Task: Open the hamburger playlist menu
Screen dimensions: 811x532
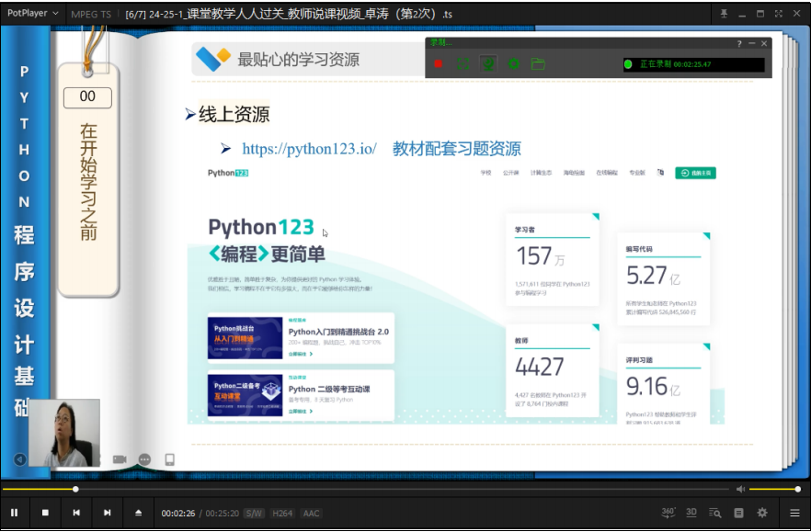Action: click(794, 513)
